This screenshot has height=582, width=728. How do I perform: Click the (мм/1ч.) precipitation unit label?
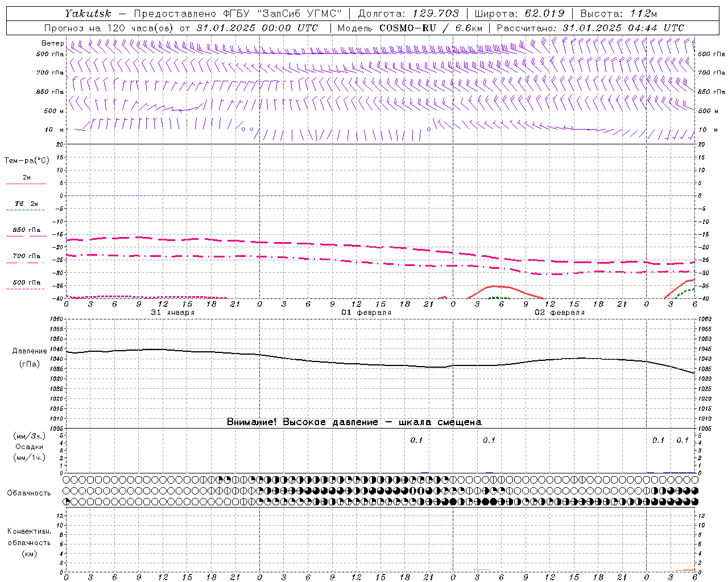pos(30,458)
